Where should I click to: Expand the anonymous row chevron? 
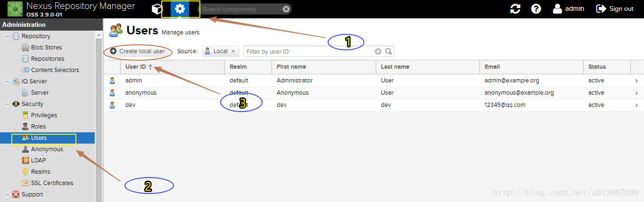[x=636, y=93]
